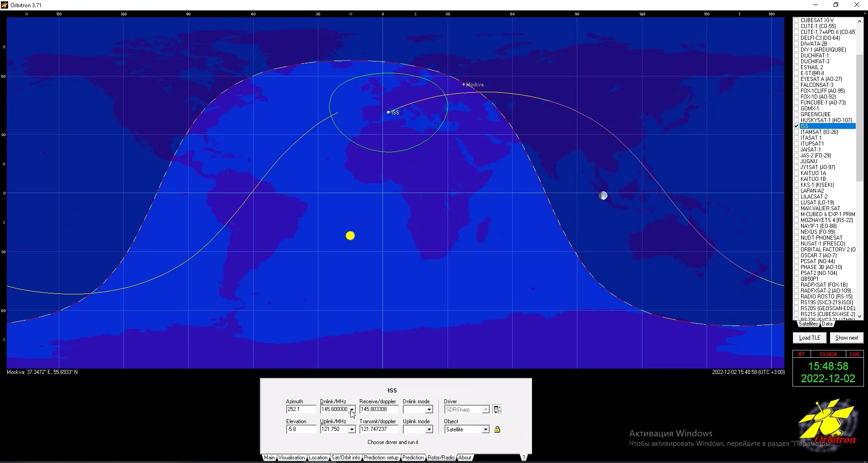The width and height of the screenshot is (868, 463).
Task: Open the driver run icon next to SDRSharp
Action: coord(498,409)
